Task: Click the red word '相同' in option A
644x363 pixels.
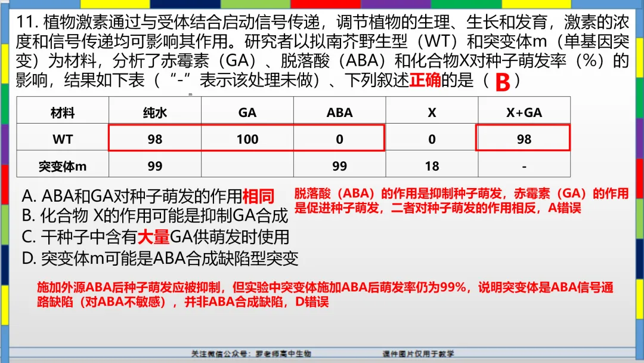Action: pos(258,196)
